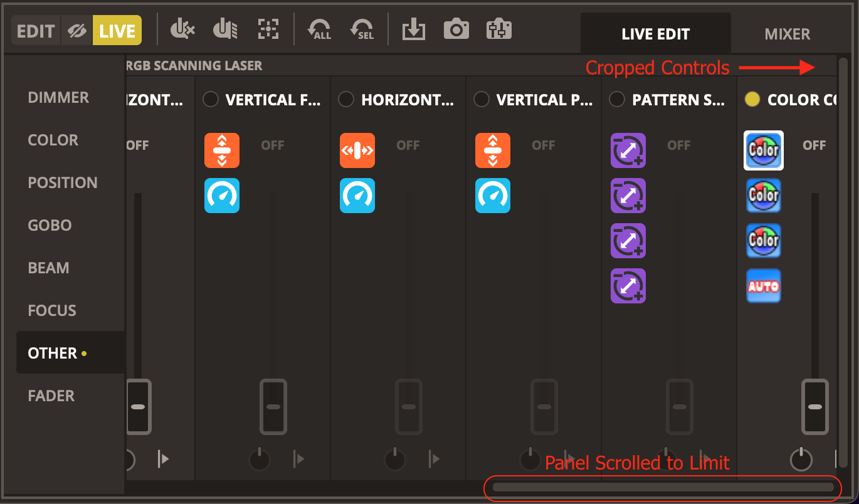Click the focus target frame toolbar icon
The height and width of the screenshot is (504, 859).
tap(268, 29)
